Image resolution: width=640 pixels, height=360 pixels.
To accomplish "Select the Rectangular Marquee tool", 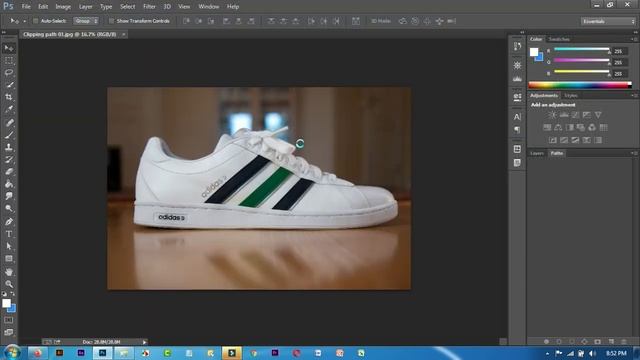I will point(9,60).
